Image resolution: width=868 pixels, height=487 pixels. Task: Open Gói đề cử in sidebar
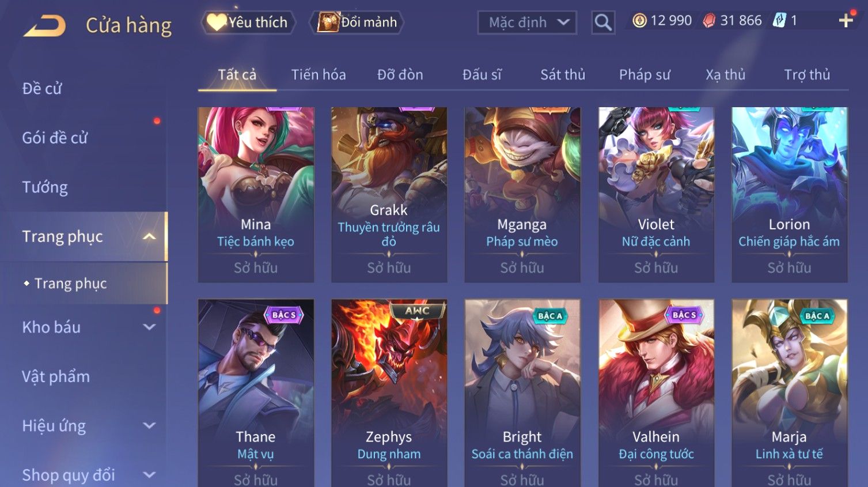(x=55, y=138)
